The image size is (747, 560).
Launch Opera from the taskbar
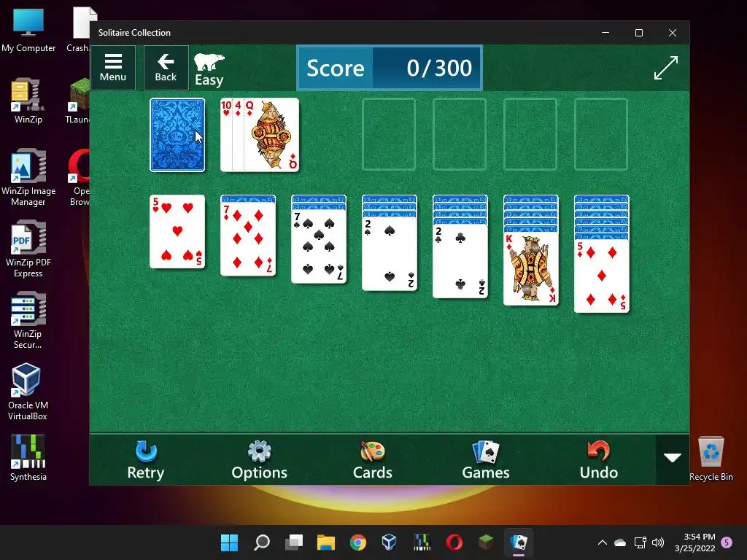click(454, 542)
